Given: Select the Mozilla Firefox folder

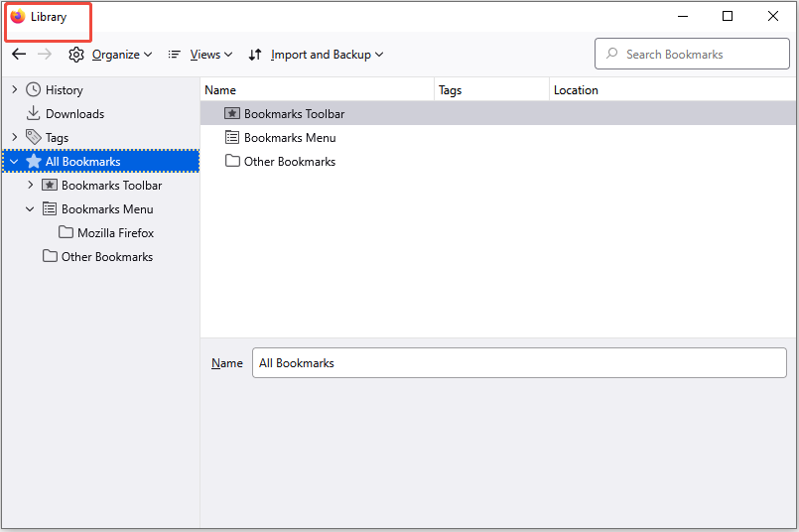Looking at the screenshot, I should (116, 233).
